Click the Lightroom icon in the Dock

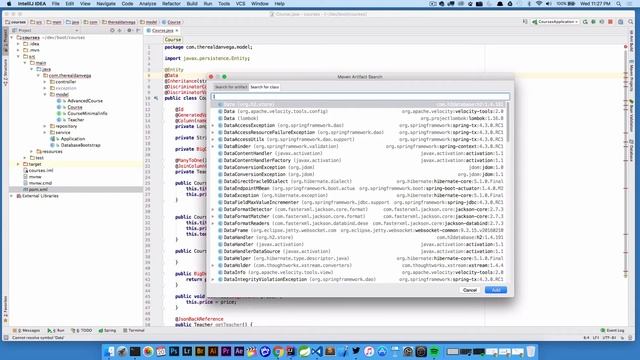coord(187,351)
